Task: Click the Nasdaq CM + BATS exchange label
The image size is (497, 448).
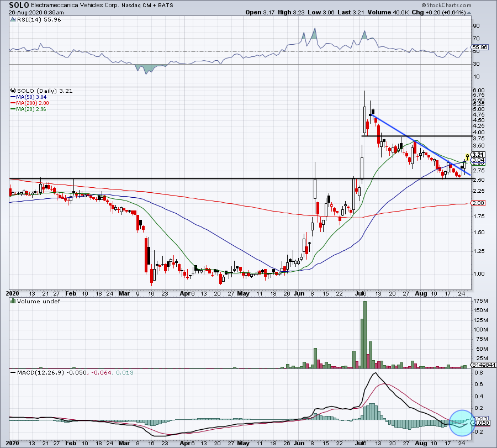Action: coord(147,6)
